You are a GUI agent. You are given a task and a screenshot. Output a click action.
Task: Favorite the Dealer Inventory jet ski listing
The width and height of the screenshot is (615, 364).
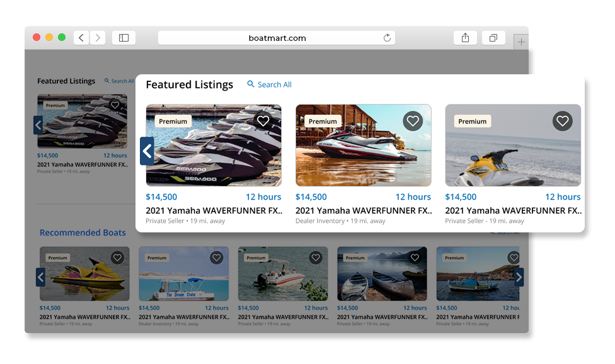click(x=413, y=121)
